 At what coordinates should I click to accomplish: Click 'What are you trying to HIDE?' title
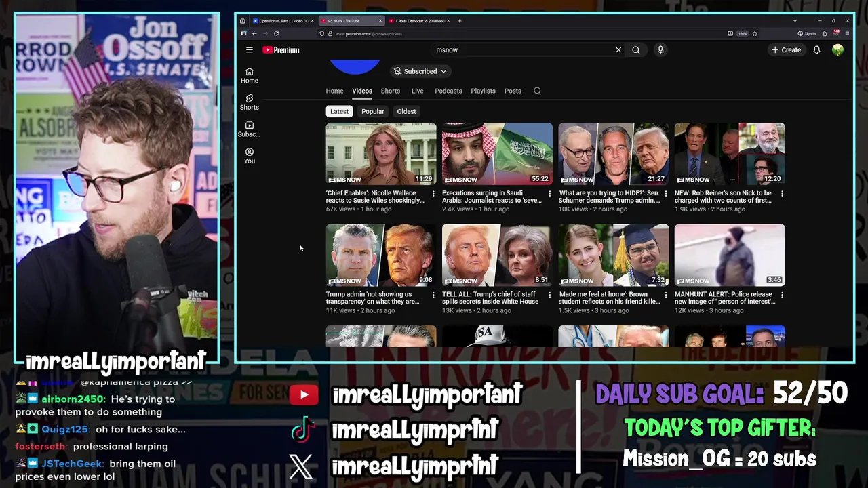(608, 197)
